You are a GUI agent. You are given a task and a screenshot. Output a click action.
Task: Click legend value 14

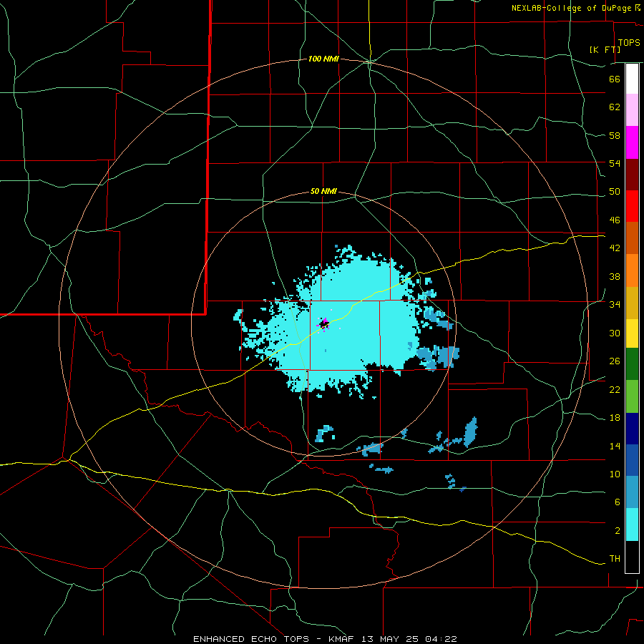pyautogui.click(x=615, y=446)
